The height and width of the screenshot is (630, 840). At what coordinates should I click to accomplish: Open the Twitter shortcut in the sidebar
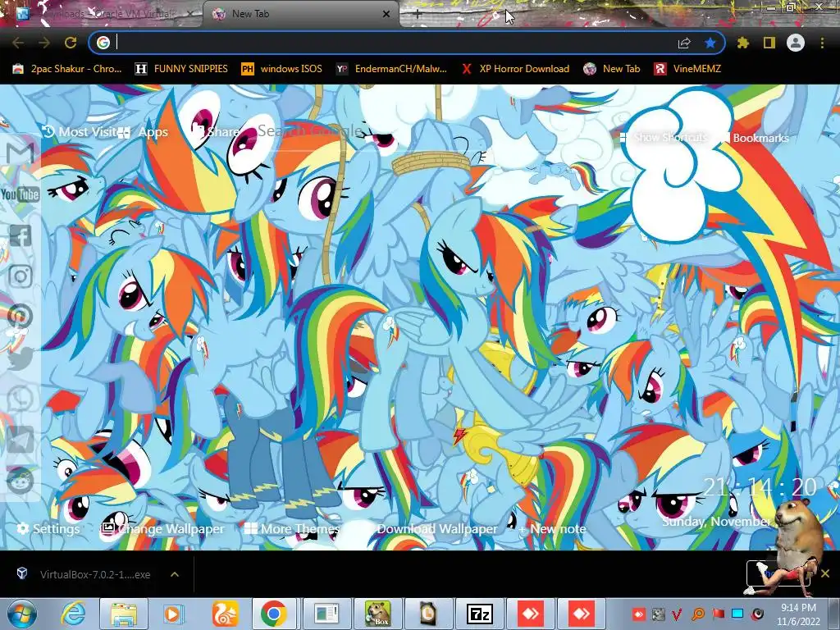(21, 358)
